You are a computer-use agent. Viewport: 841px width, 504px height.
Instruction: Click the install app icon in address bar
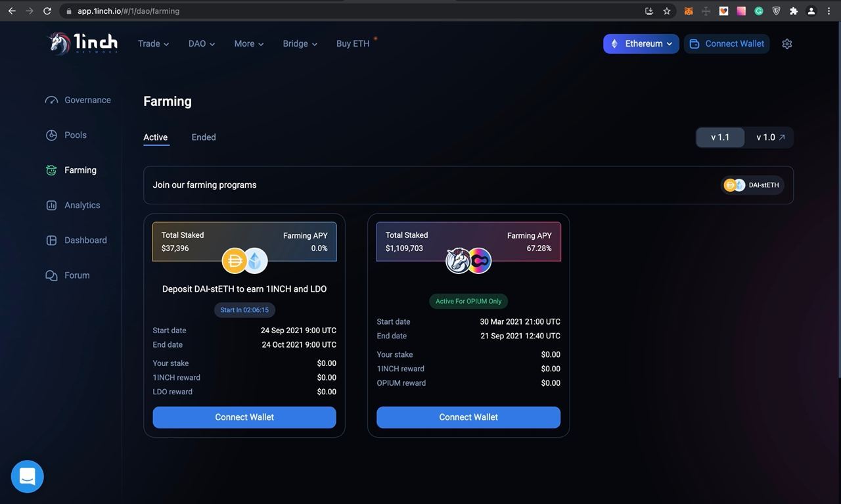pyautogui.click(x=649, y=11)
